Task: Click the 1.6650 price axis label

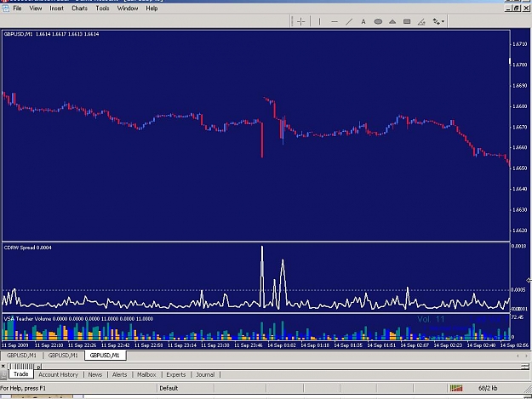Action: 520,168
